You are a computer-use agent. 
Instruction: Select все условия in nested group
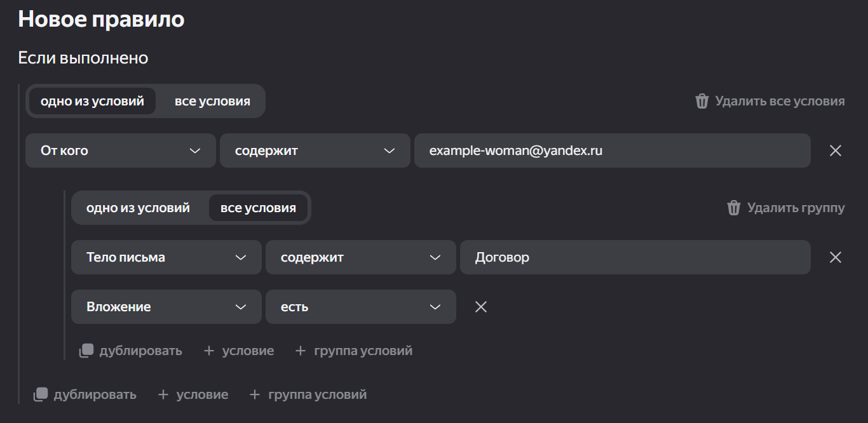258,208
